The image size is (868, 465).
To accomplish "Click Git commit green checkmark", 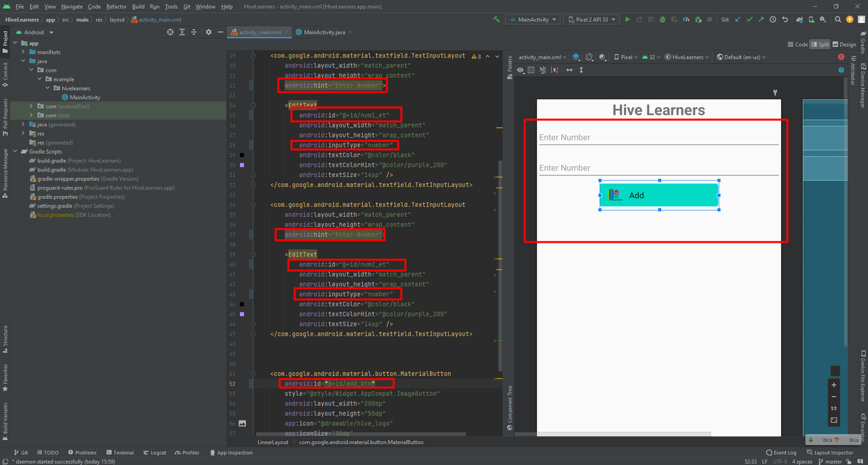I will [750, 20].
